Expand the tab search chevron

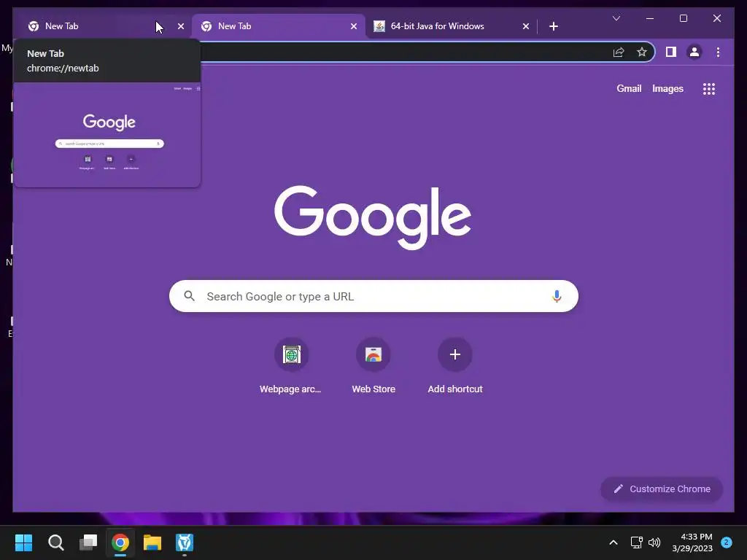tap(616, 18)
